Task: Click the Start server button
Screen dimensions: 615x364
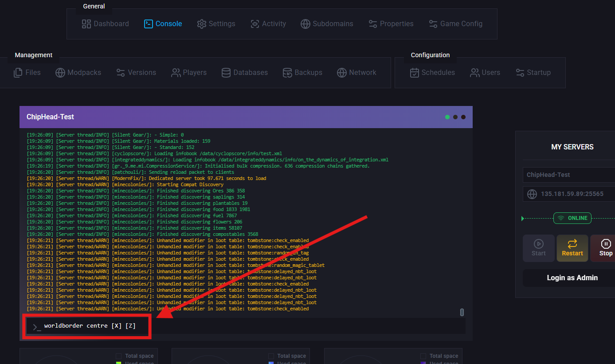Action: (539, 248)
